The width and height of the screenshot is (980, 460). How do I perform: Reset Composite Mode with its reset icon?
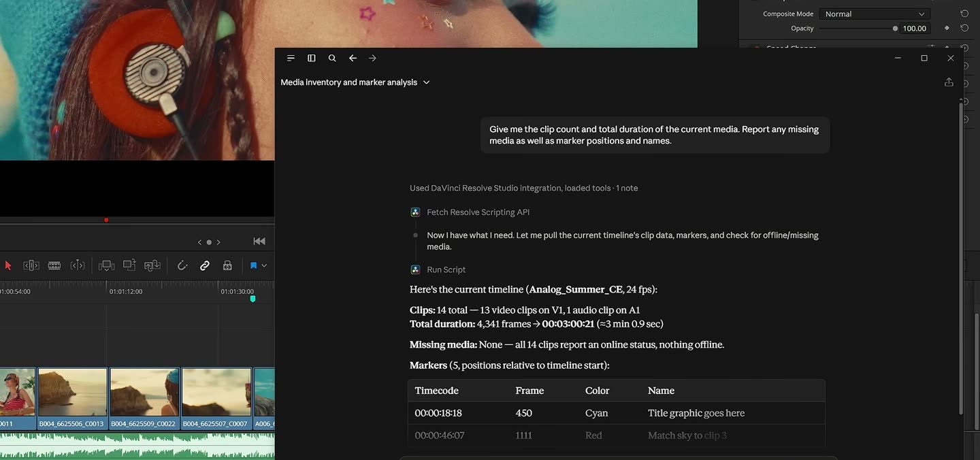964,14
